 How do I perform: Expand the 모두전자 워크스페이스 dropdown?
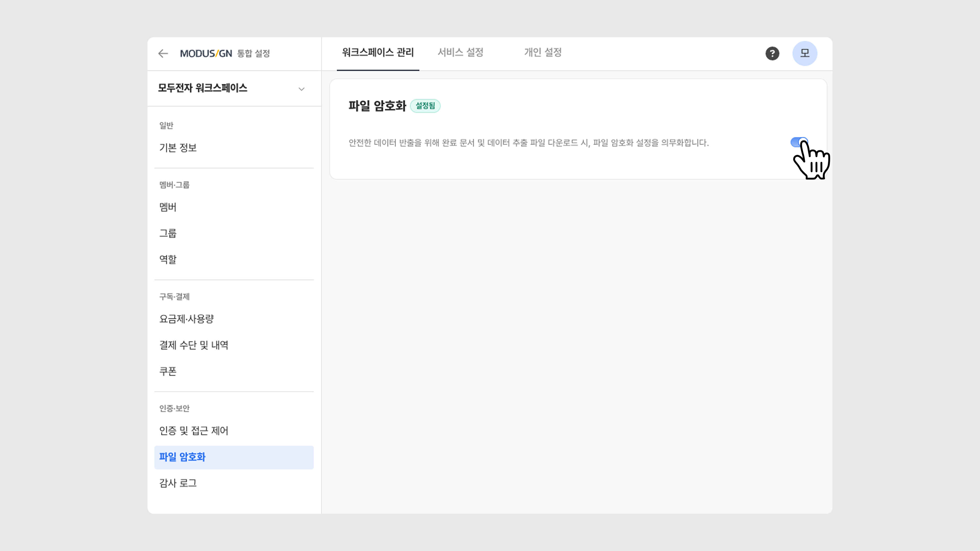click(x=301, y=89)
